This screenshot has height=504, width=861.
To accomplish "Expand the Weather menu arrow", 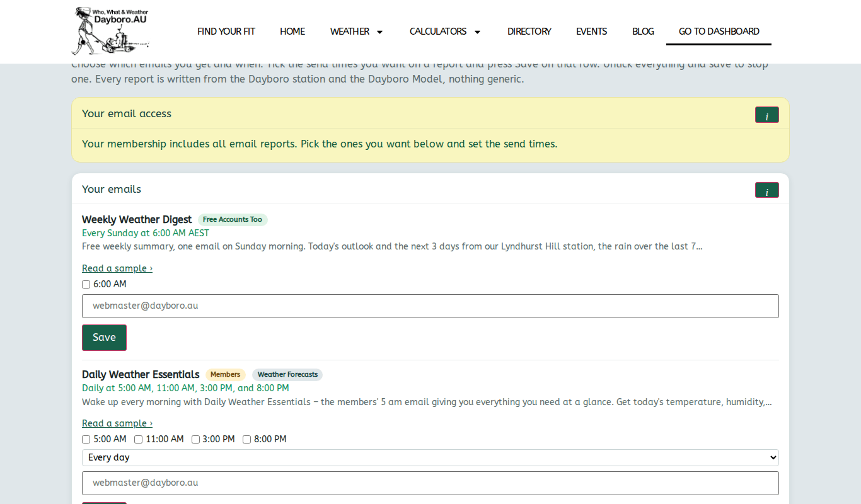I will click(x=379, y=31).
